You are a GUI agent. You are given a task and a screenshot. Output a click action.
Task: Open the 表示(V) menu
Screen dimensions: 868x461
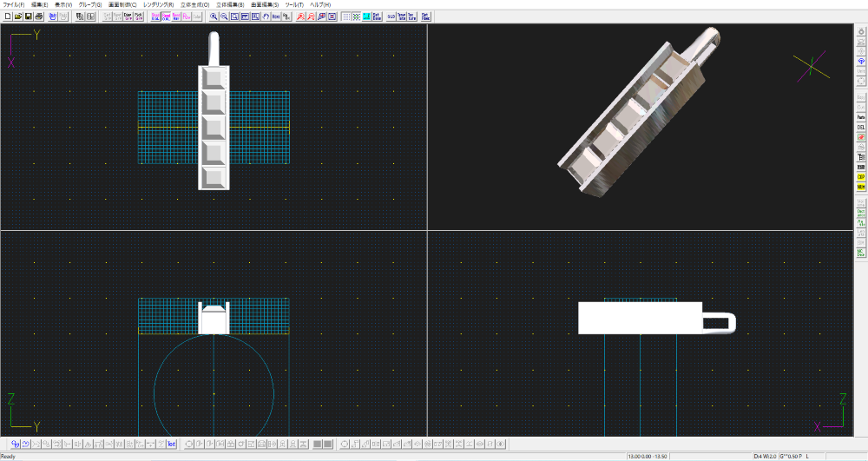tap(63, 4)
